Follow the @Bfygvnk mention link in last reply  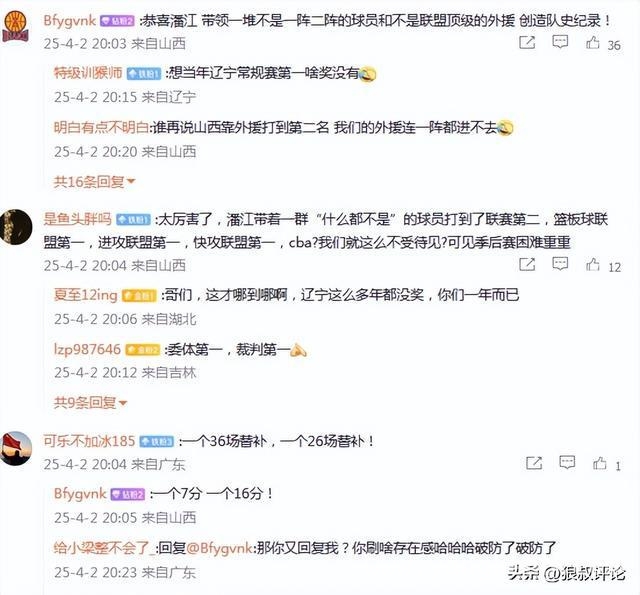coord(220,548)
